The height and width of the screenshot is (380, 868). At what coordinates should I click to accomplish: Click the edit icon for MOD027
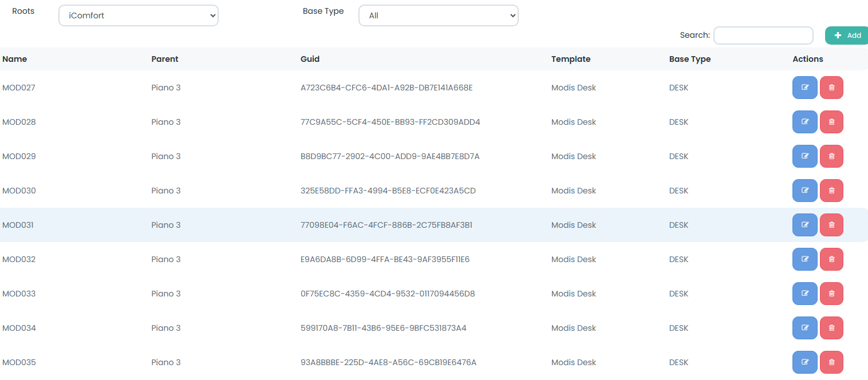804,88
